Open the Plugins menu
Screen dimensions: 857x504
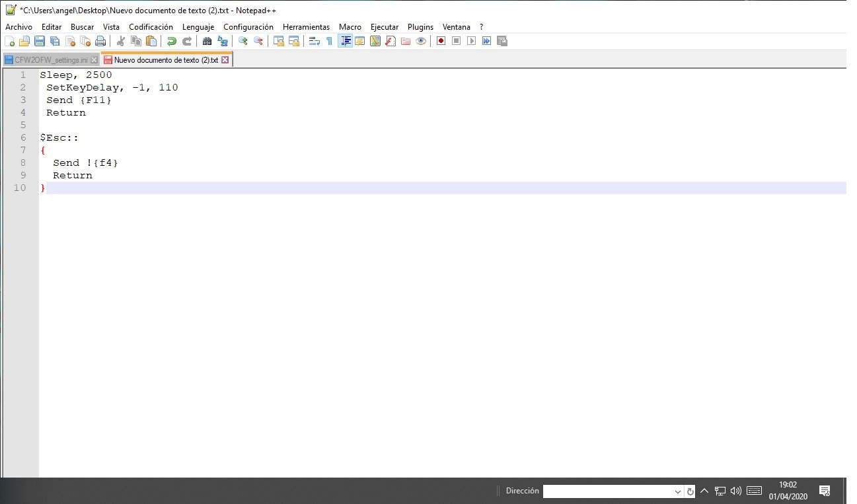tap(420, 27)
